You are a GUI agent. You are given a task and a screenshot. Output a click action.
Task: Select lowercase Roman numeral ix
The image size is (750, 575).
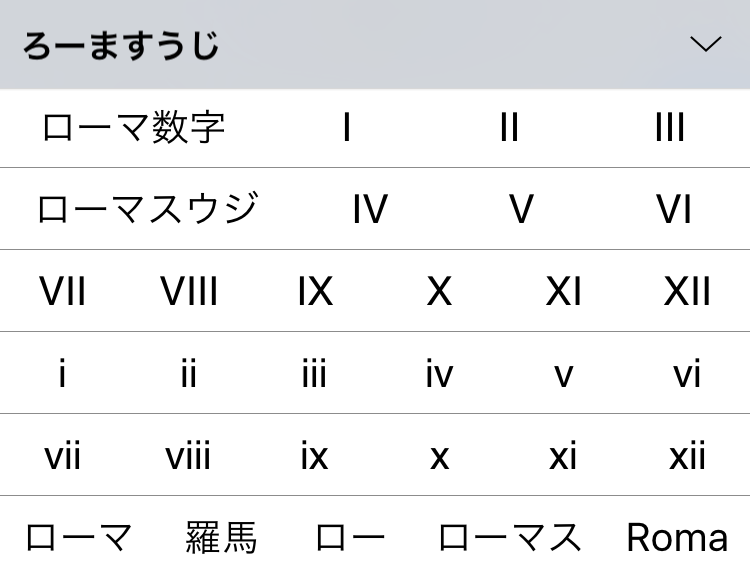click(314, 456)
